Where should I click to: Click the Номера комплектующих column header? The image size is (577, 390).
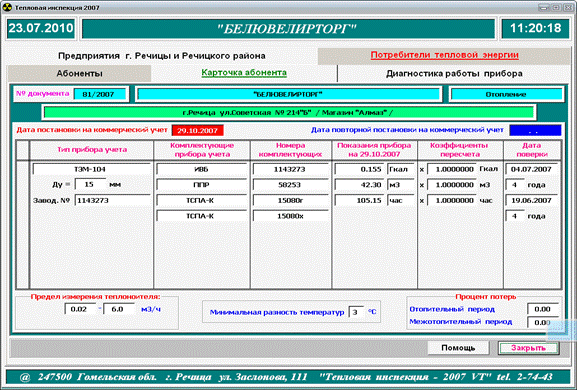tap(291, 150)
